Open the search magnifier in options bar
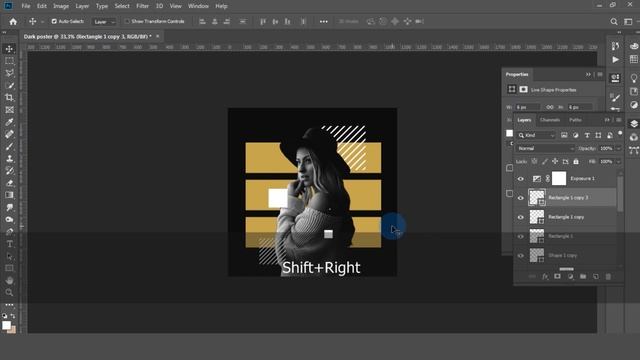The width and height of the screenshot is (640, 360). 614,22
